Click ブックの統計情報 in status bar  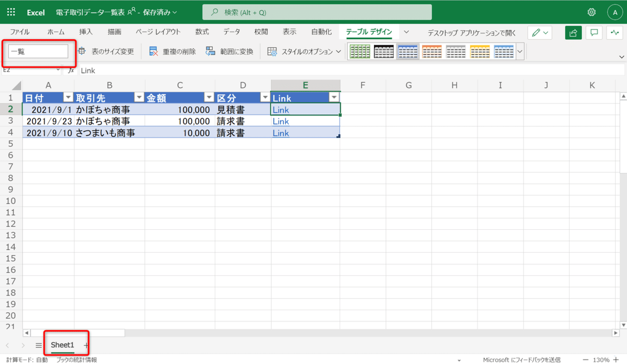pos(76,360)
